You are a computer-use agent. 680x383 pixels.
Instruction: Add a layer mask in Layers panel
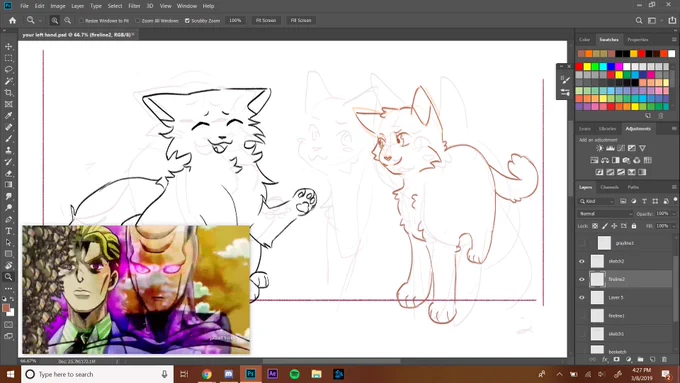click(616, 359)
